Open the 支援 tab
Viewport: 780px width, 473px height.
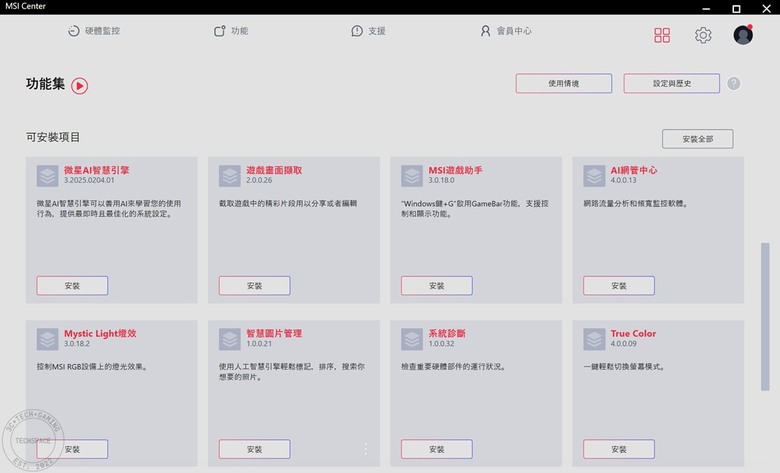pyautogui.click(x=368, y=31)
